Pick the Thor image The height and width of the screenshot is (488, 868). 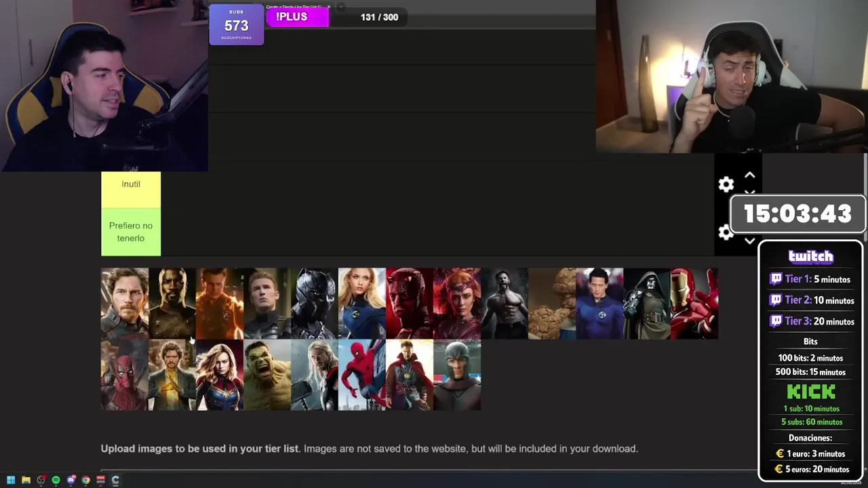pyautogui.click(x=315, y=375)
